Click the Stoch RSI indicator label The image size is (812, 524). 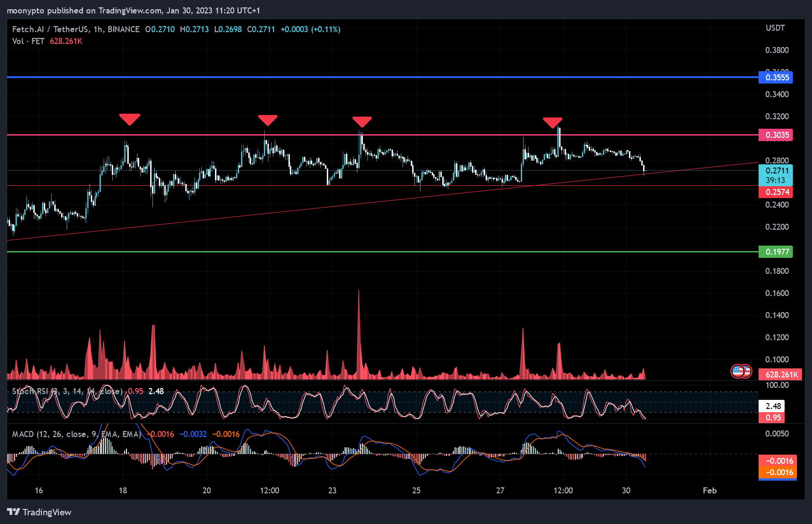pos(68,391)
